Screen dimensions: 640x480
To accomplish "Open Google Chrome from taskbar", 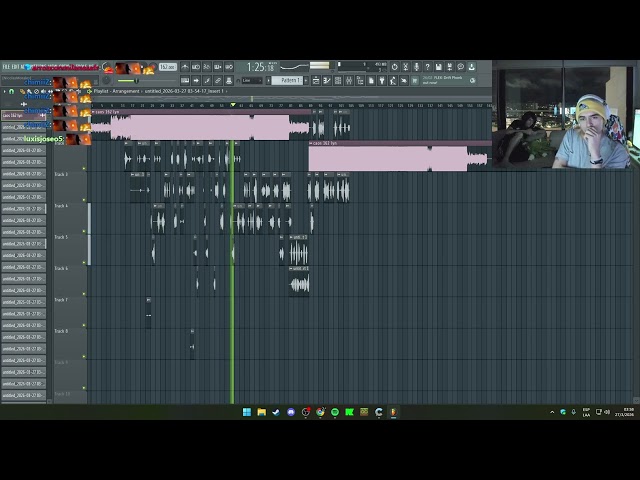I will click(x=320, y=412).
